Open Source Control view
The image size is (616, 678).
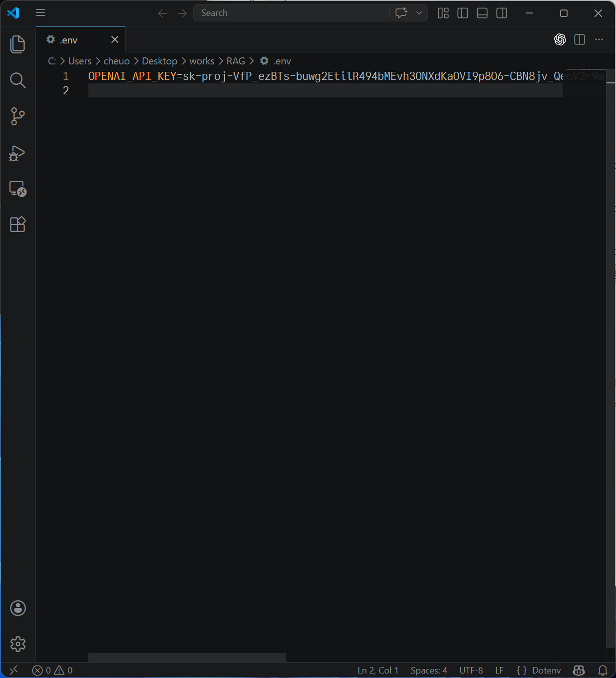17,116
